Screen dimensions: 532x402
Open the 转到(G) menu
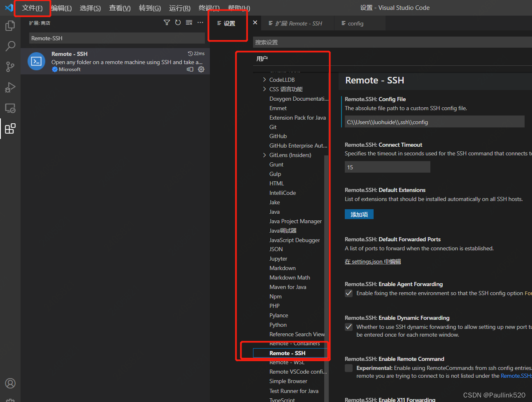pyautogui.click(x=150, y=8)
